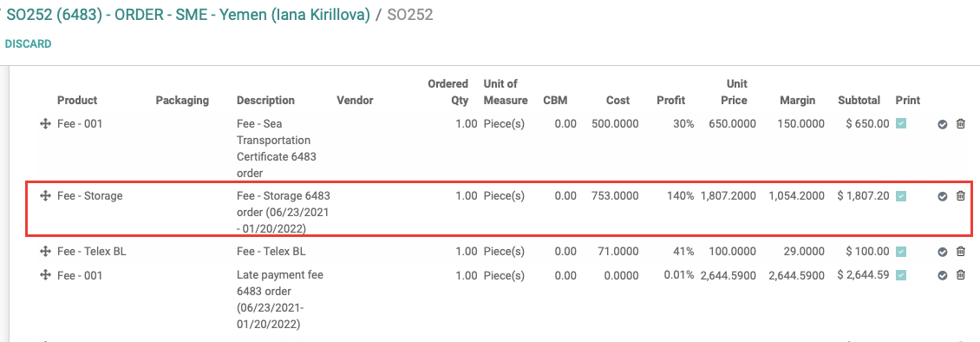Click checkmark icon on Fee - Storage row

[x=943, y=196]
